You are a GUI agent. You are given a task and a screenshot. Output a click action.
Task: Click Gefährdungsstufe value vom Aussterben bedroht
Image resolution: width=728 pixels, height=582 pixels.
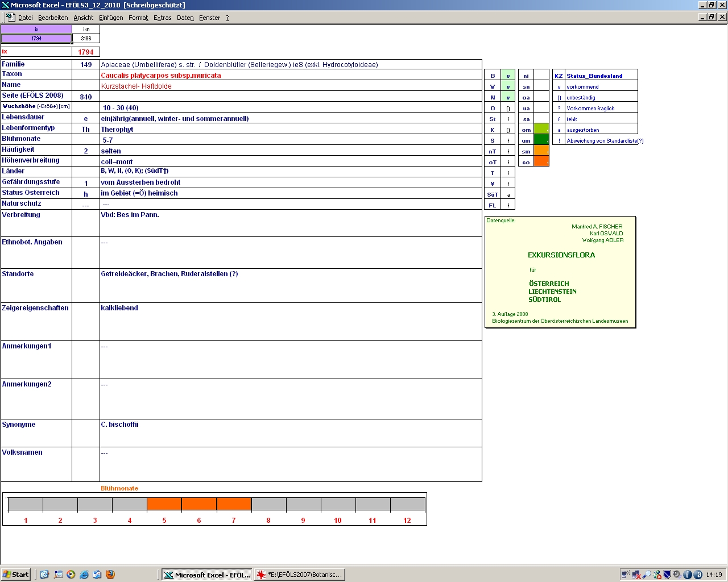pyautogui.click(x=140, y=182)
